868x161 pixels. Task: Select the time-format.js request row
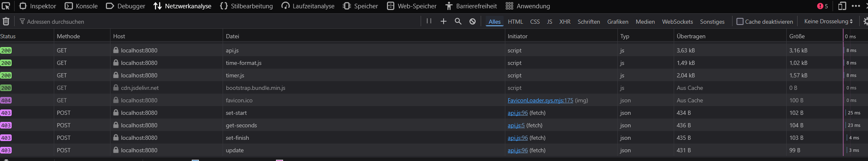click(434, 63)
